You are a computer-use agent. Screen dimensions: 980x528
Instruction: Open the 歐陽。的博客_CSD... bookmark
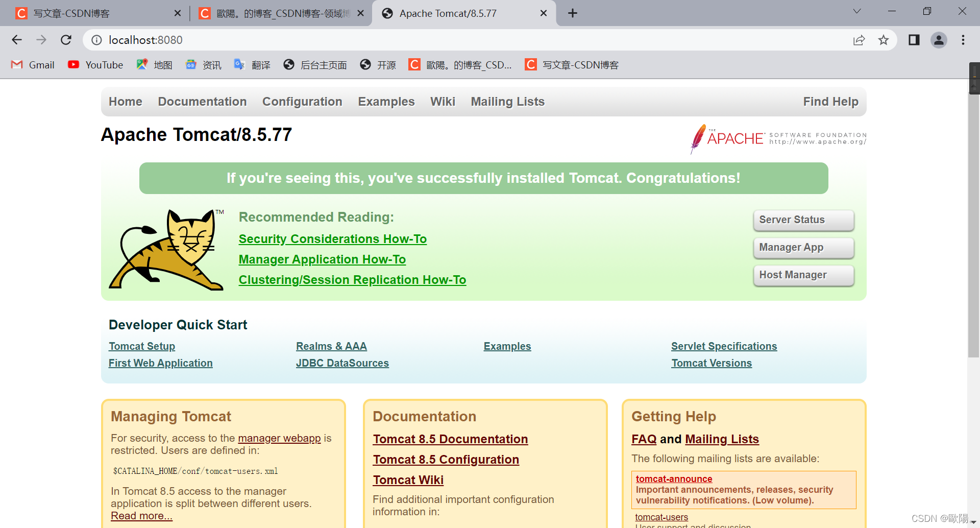[460, 65]
